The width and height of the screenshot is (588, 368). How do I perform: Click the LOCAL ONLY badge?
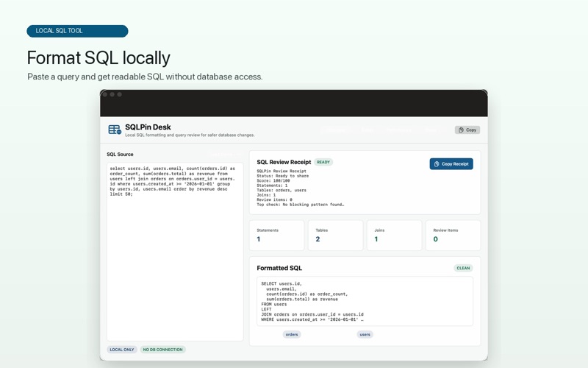[x=122, y=350]
